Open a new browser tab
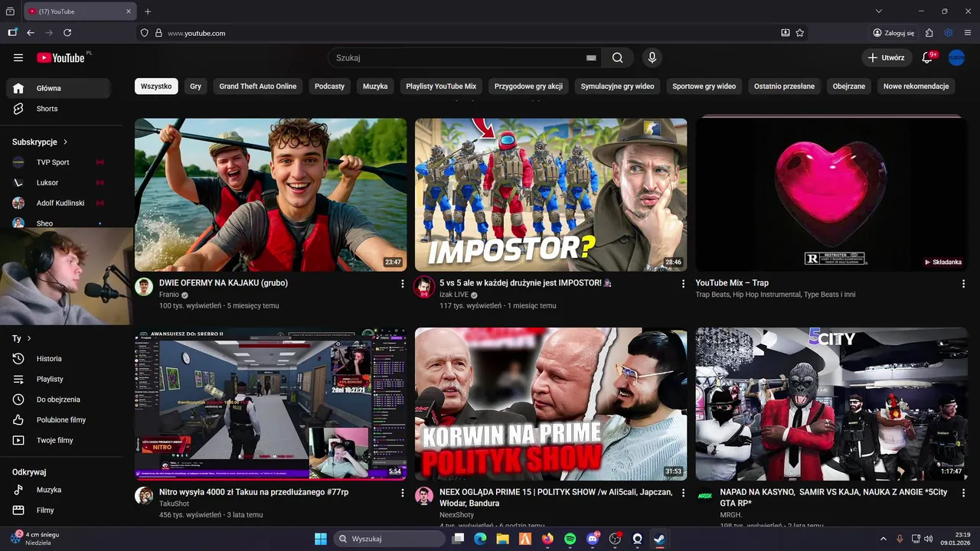The image size is (980, 551). coord(148,11)
